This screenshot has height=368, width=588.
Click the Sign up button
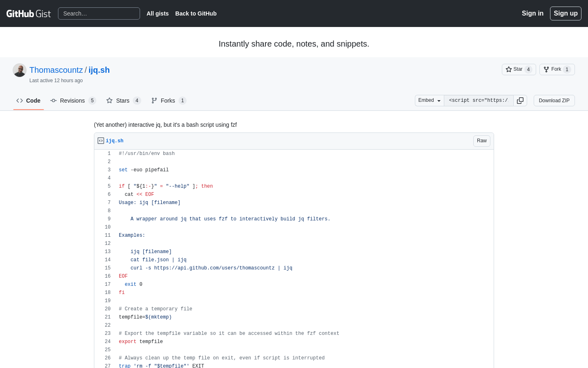pyautogui.click(x=566, y=13)
